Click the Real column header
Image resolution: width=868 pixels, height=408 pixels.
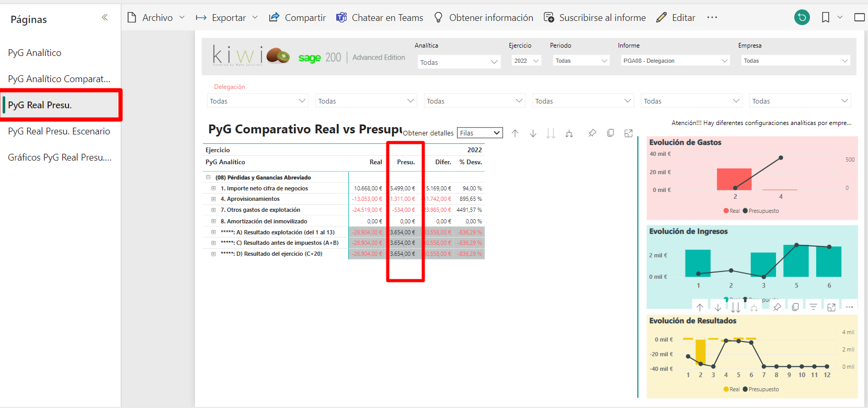pos(375,162)
